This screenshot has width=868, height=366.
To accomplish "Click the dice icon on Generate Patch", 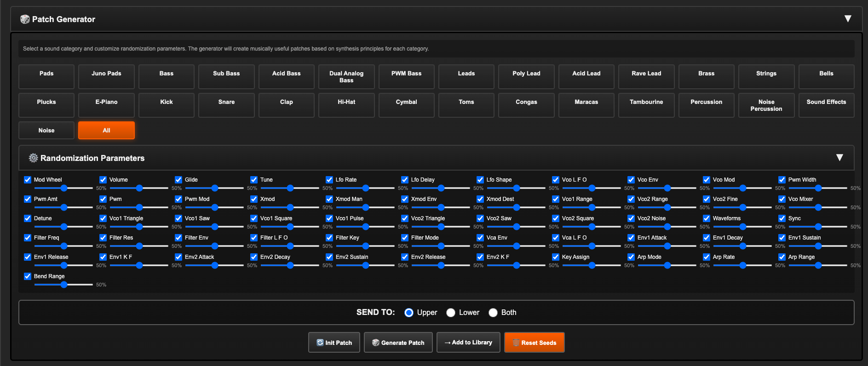I will 376,343.
